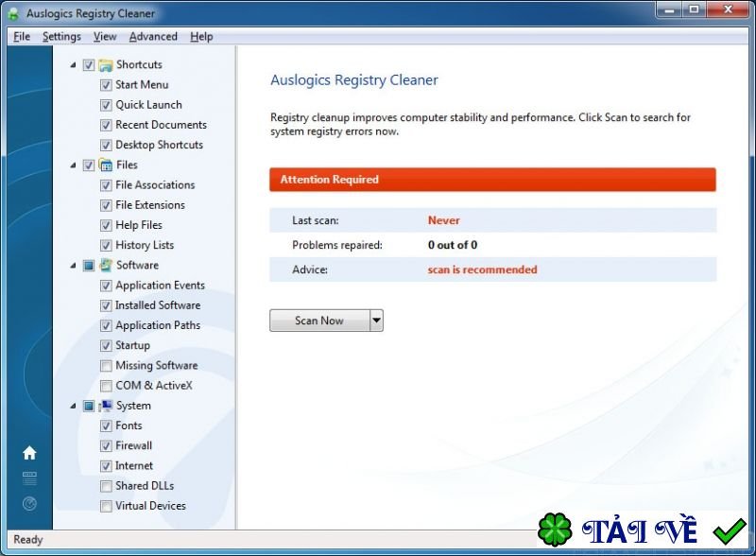
Task: Collapse the Shortcuts tree group
Action: pyautogui.click(x=74, y=64)
